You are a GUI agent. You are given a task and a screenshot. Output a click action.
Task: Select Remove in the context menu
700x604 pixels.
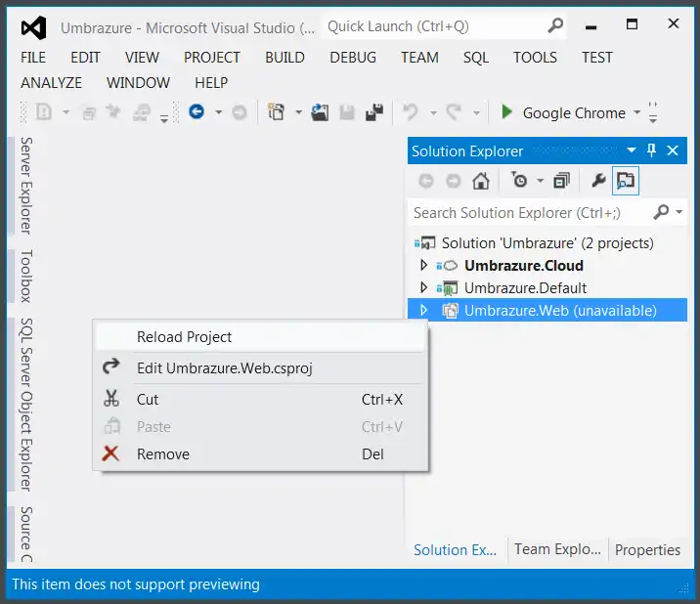(260, 453)
